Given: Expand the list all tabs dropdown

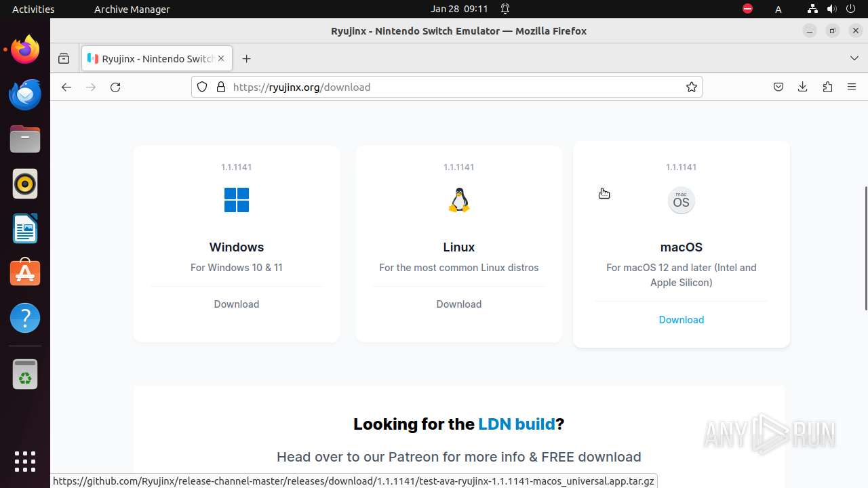Looking at the screenshot, I should [854, 58].
